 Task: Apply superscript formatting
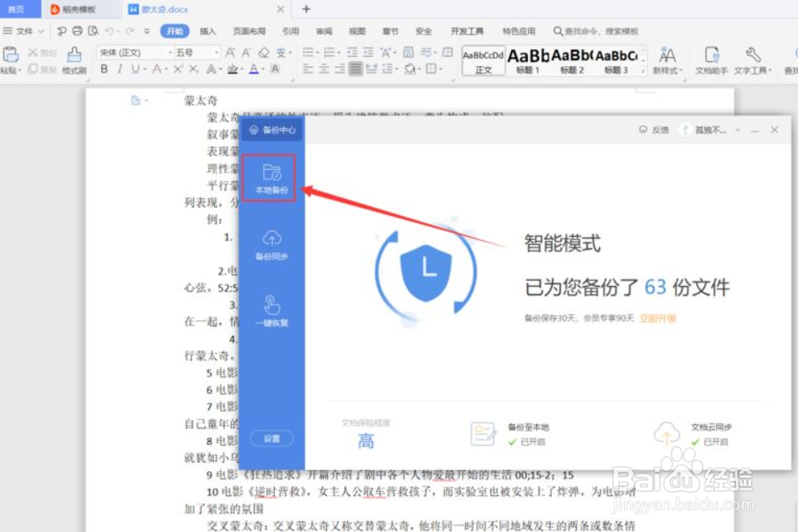click(x=177, y=69)
